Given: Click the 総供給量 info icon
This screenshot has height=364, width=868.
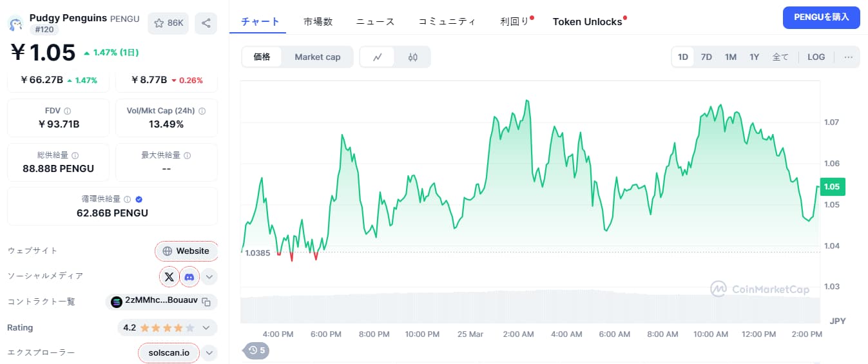Looking at the screenshot, I should (75, 155).
